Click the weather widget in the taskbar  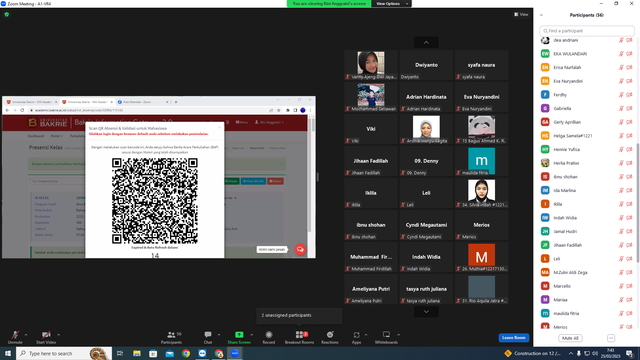click(x=533, y=353)
